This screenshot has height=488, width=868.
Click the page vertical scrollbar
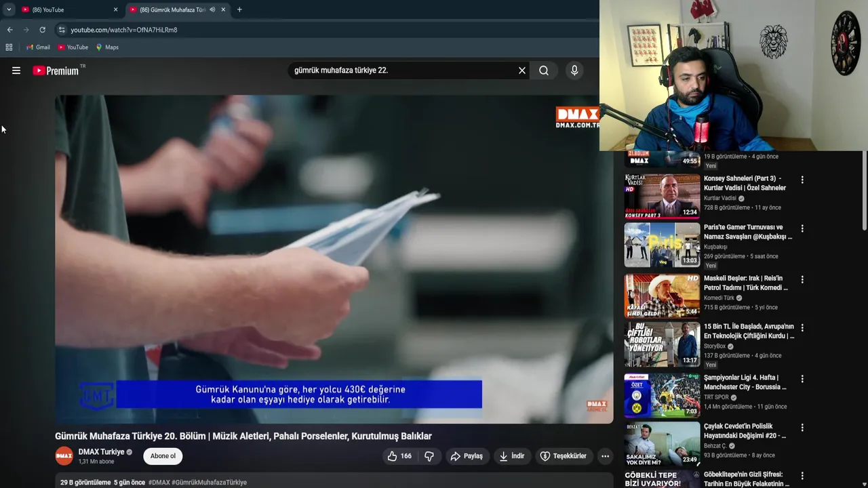(865, 190)
